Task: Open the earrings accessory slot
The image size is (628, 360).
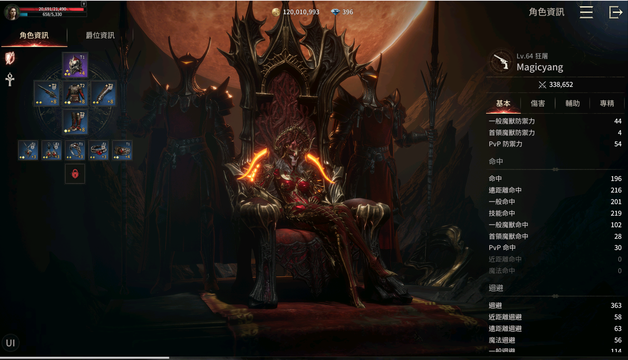Action: click(52, 150)
